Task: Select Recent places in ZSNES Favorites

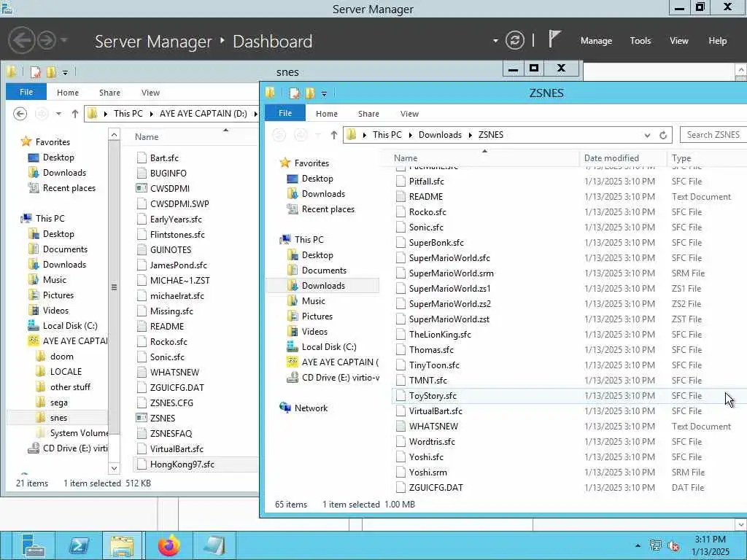Action: [x=328, y=209]
